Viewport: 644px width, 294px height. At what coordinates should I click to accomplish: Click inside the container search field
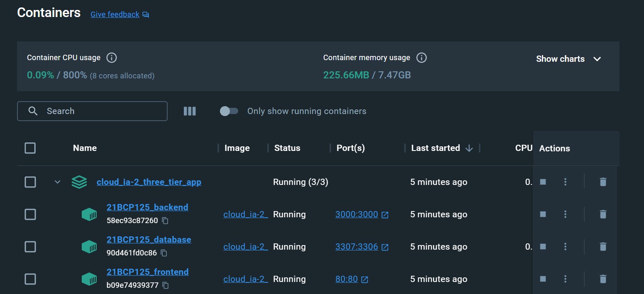pos(92,111)
